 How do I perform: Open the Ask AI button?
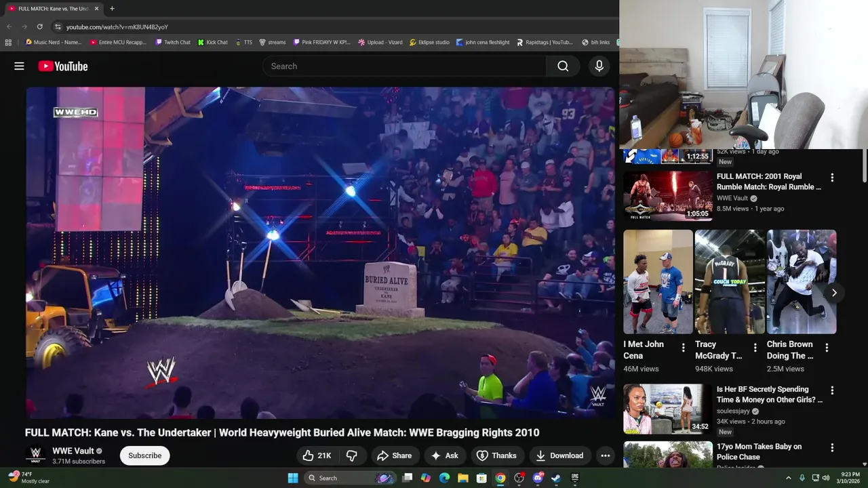(x=444, y=455)
